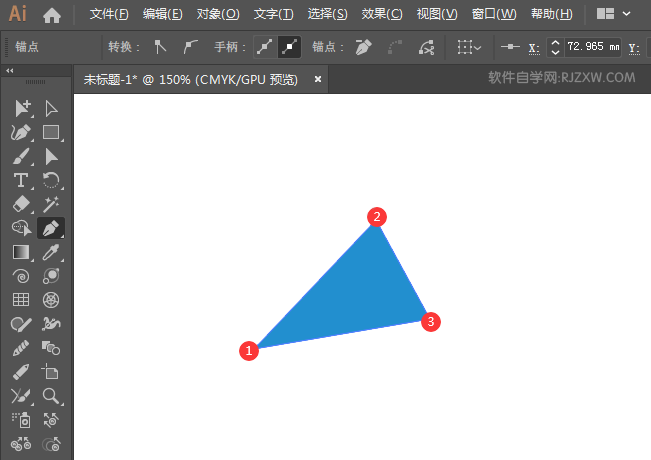
Task: Decrease X value with the down stepper arrow
Action: (556, 52)
